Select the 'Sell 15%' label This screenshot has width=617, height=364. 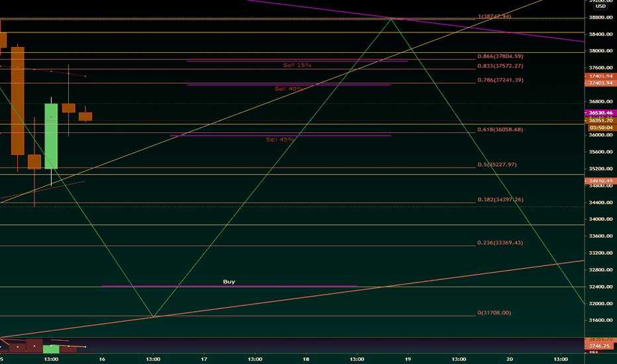(x=297, y=65)
